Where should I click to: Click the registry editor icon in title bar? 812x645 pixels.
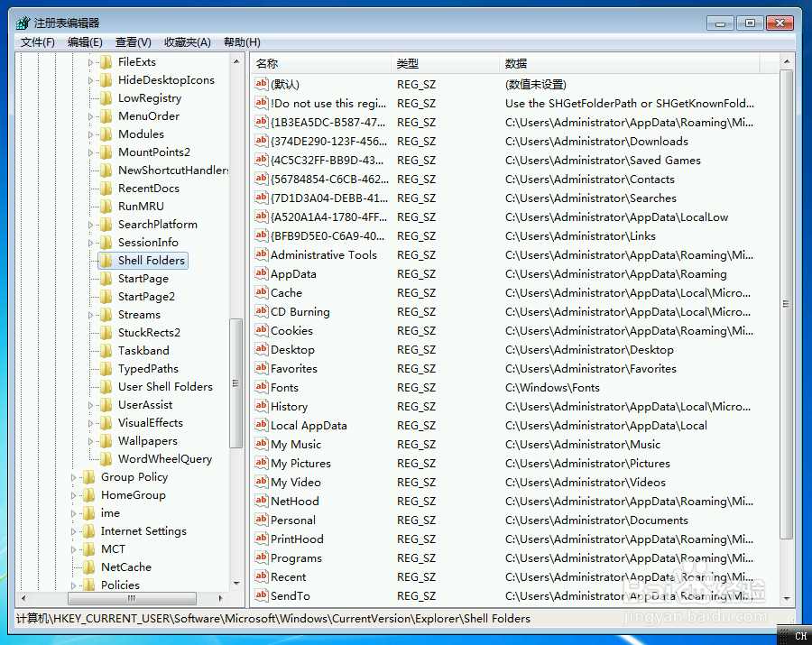23,23
